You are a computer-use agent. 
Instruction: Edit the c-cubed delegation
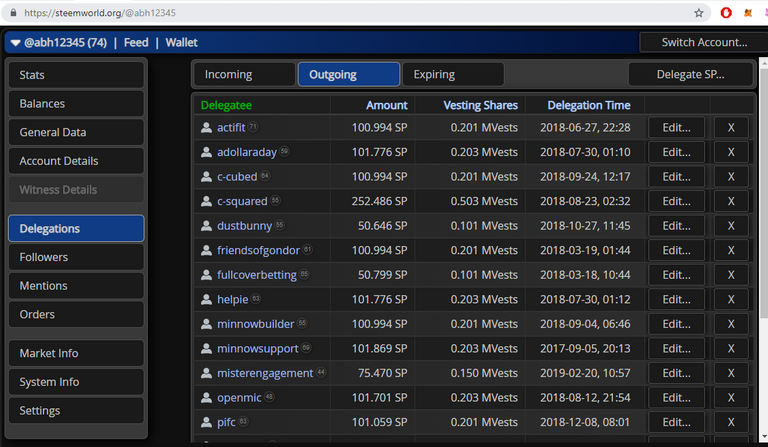(x=676, y=176)
